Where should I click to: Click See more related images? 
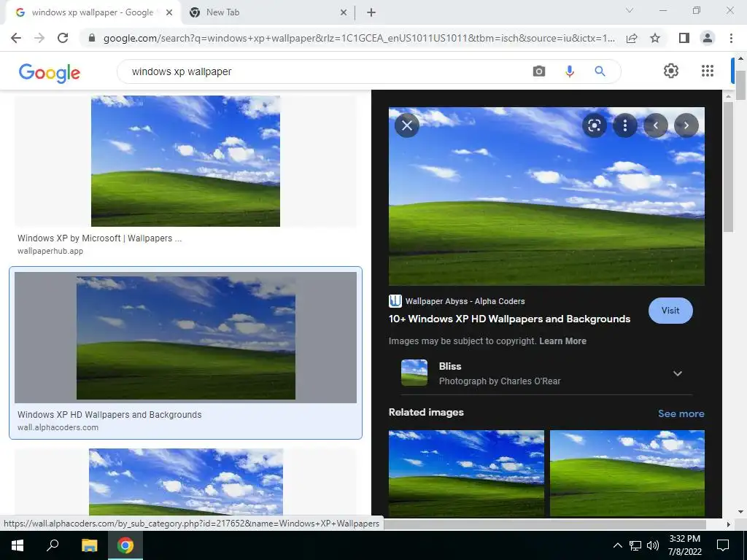tap(681, 414)
